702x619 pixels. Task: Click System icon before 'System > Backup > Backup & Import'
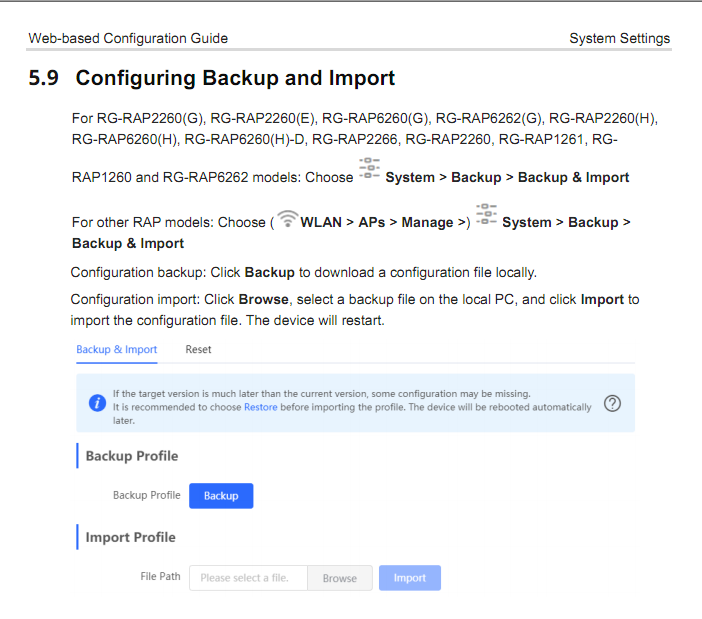369,168
